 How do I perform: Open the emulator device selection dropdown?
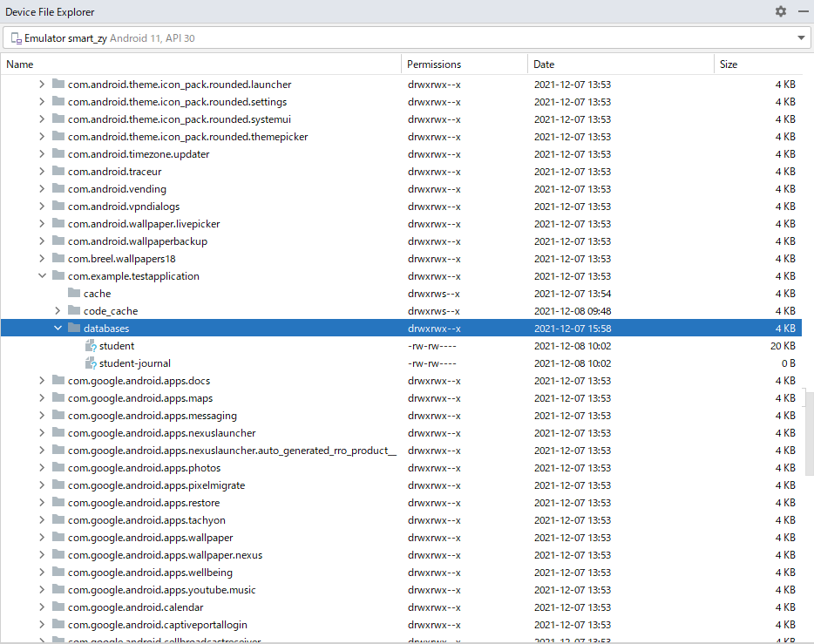(801, 37)
